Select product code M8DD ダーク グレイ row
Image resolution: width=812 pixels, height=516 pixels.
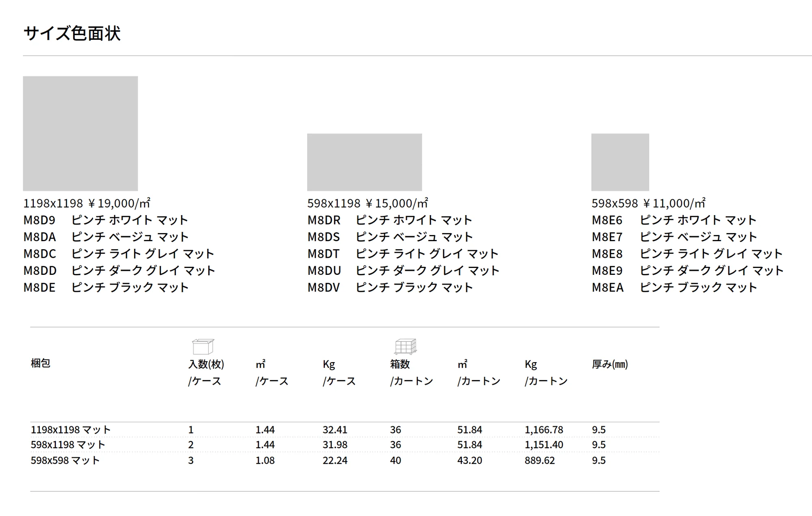pyautogui.click(x=119, y=270)
